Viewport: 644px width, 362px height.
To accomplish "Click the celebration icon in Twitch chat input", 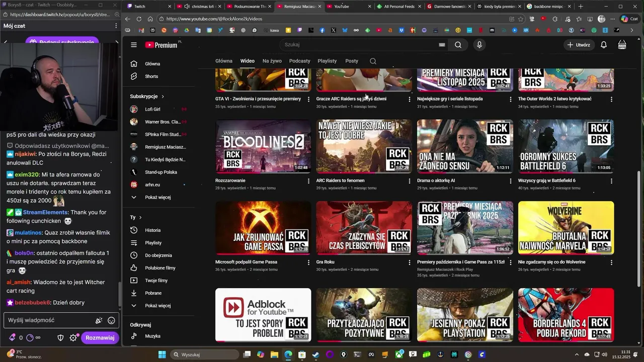I will [x=99, y=320].
